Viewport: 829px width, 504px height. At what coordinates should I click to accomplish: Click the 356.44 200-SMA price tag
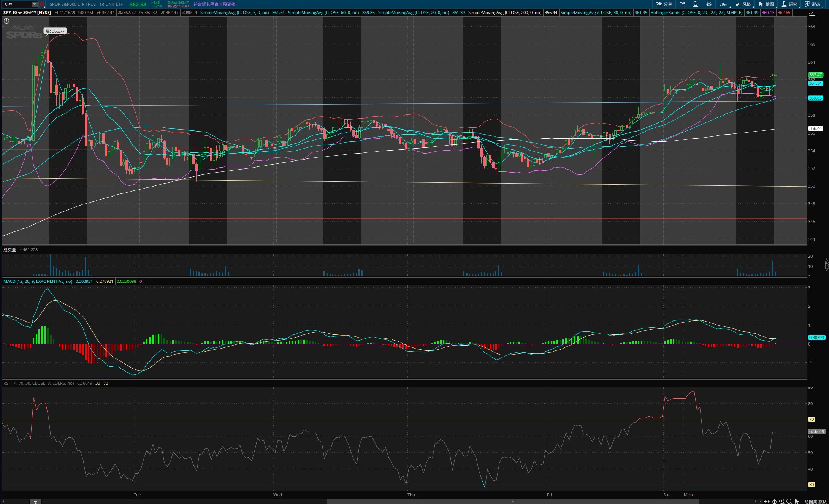[816, 128]
